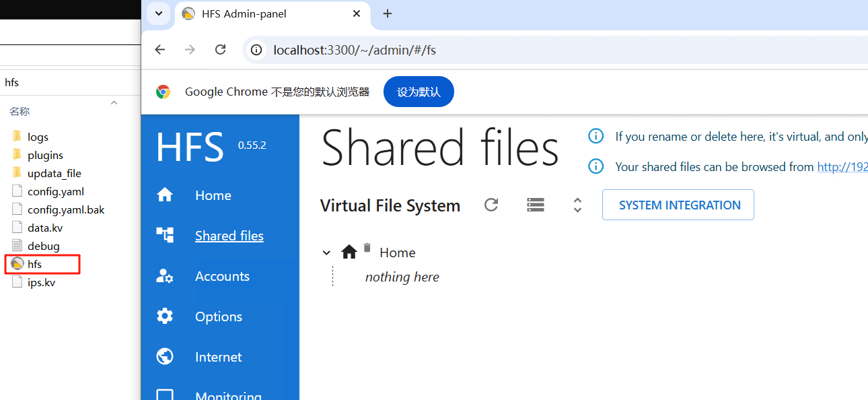Click the house icon of the Home node
This screenshot has width=868, height=400.
[349, 253]
